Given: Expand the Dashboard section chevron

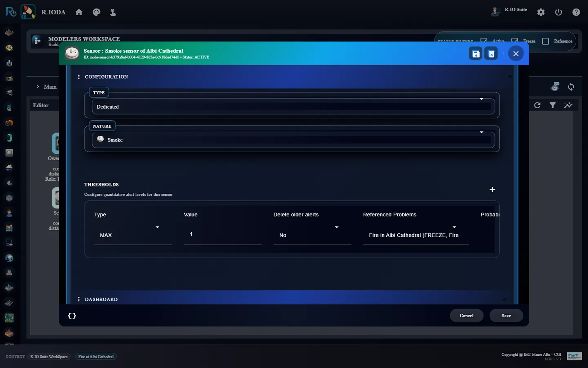Looking at the screenshot, I should coord(504,299).
